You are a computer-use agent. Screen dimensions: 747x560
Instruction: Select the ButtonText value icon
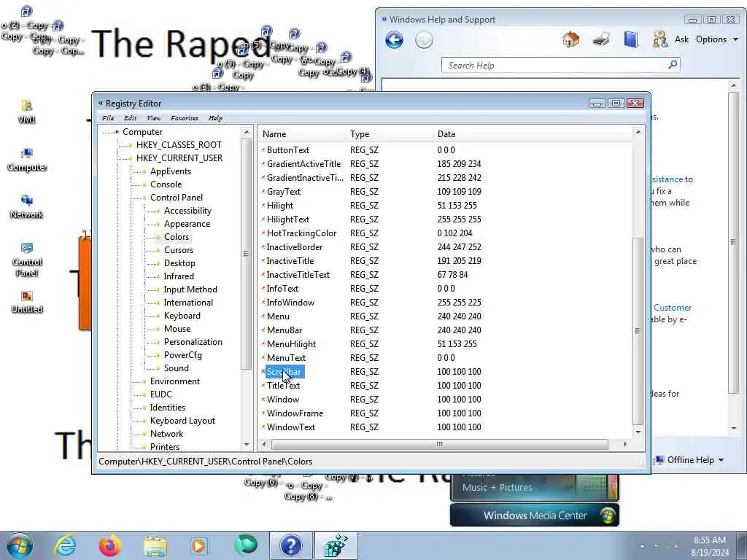click(263, 150)
